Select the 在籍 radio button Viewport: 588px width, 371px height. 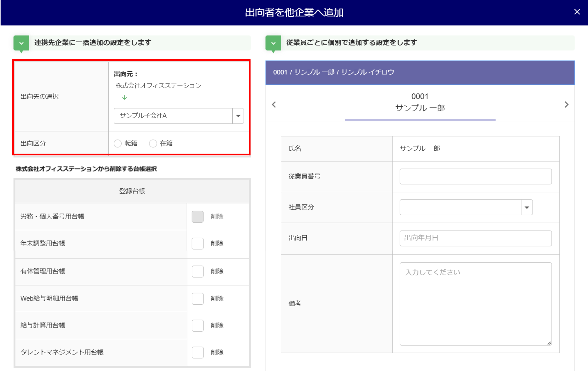[x=153, y=143]
